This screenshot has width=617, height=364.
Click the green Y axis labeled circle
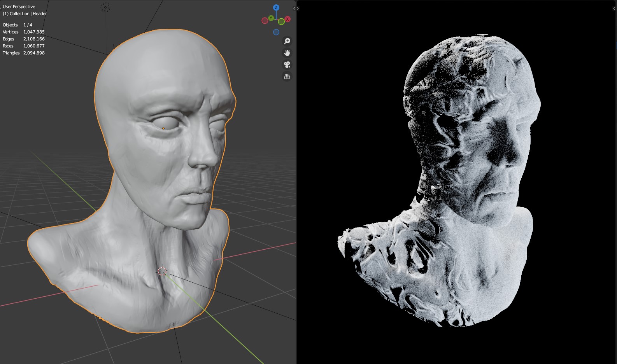(x=271, y=18)
